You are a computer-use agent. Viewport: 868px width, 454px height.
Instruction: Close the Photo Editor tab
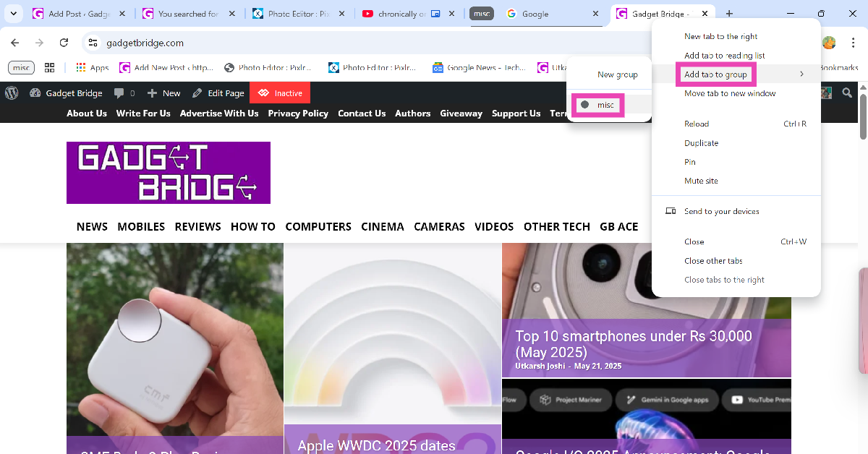tap(342, 14)
